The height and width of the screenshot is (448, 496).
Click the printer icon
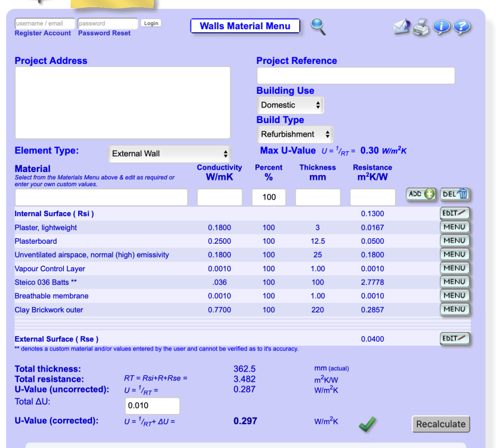(421, 27)
